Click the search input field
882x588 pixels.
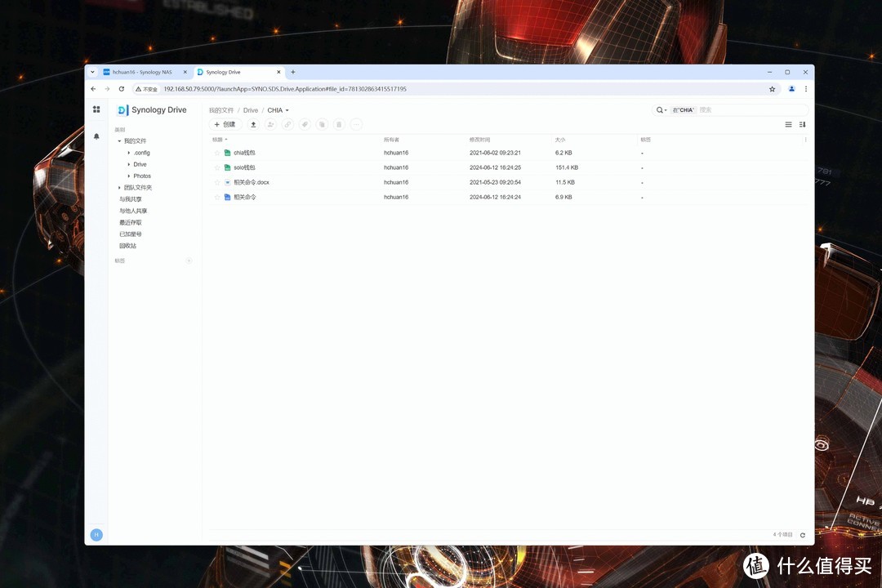click(x=751, y=109)
